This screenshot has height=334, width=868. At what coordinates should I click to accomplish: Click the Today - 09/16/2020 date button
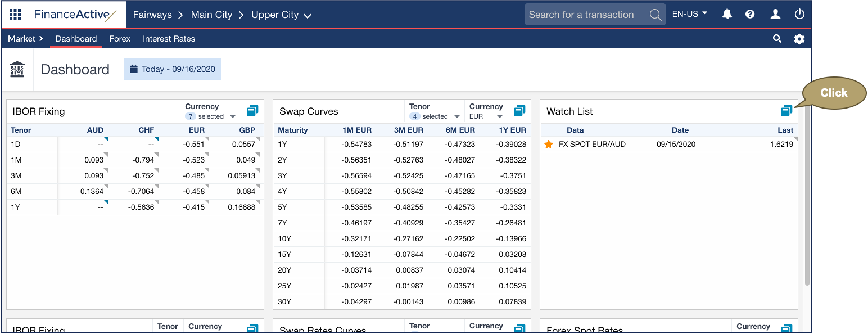pos(172,69)
